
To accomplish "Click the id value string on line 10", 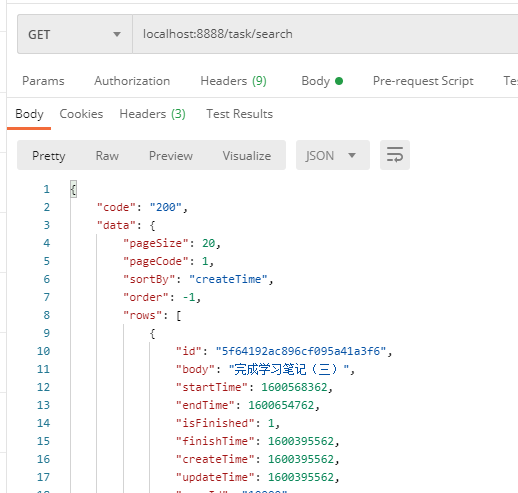I will [301, 351].
